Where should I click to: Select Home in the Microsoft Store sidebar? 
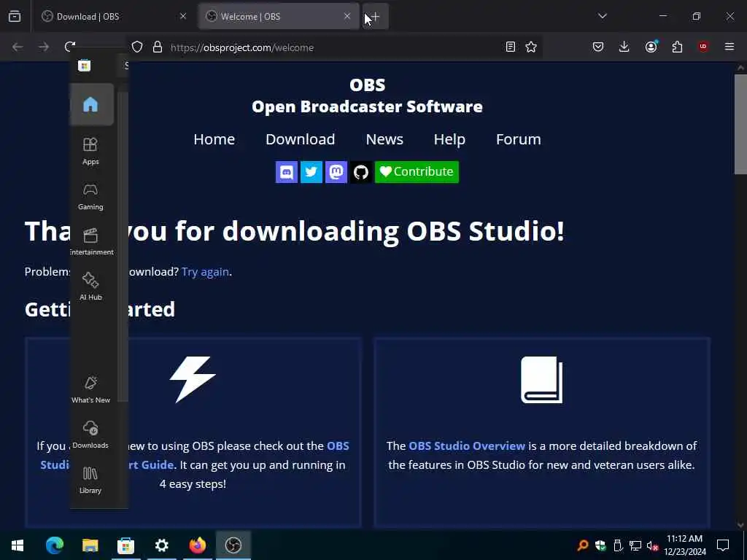pos(91,104)
